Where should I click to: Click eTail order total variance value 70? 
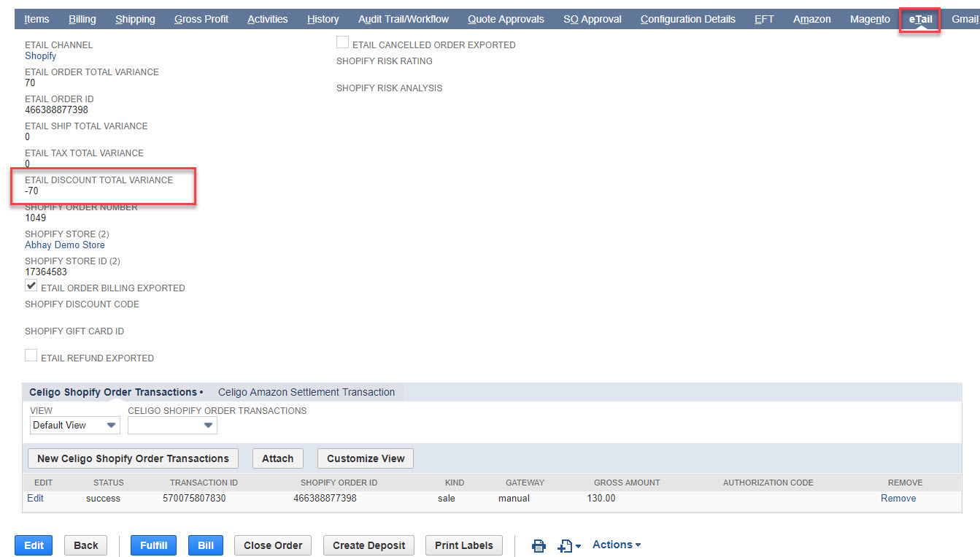30,82
